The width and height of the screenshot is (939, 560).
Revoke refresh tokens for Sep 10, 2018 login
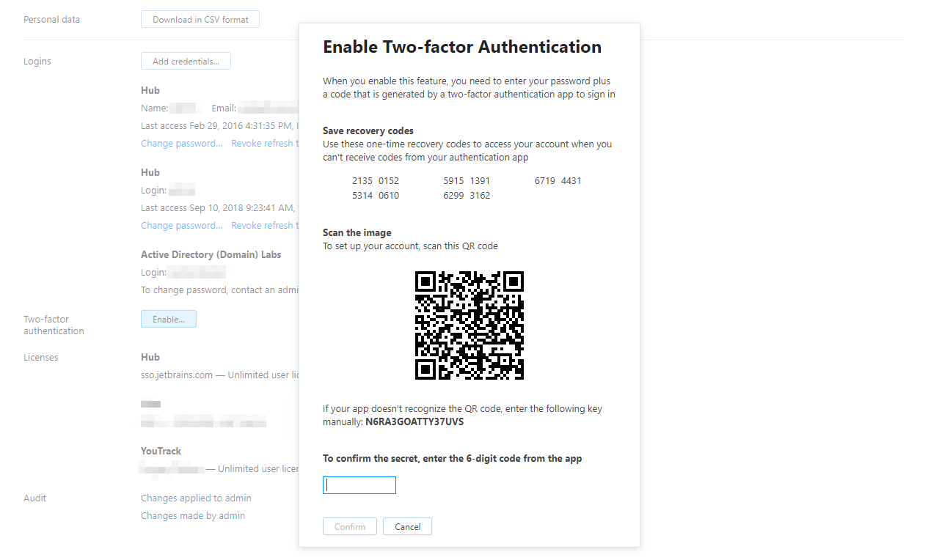(x=265, y=225)
